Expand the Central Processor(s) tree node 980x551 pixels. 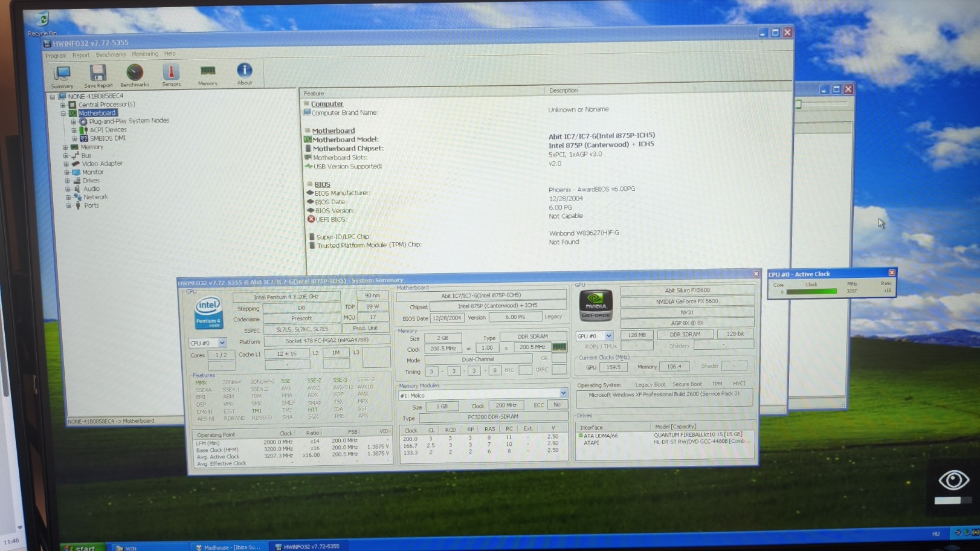63,105
